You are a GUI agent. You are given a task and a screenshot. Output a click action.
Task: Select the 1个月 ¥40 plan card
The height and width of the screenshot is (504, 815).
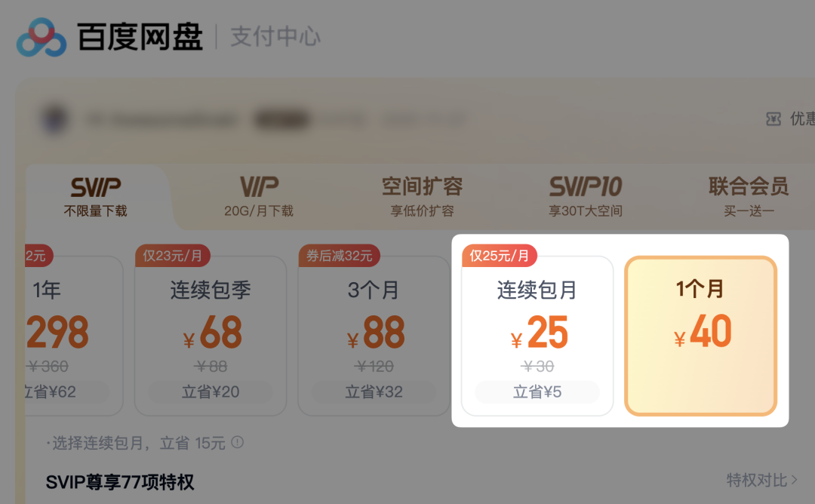pyautogui.click(x=700, y=336)
